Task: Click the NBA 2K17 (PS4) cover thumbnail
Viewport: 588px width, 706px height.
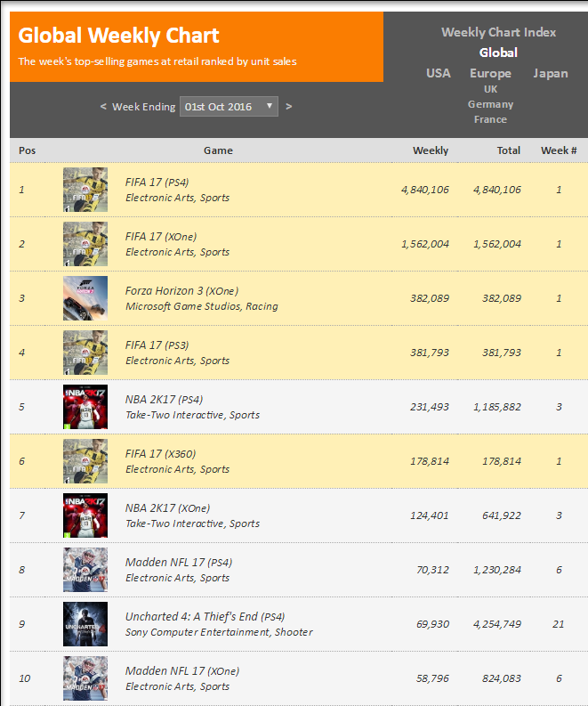Action: [x=85, y=407]
